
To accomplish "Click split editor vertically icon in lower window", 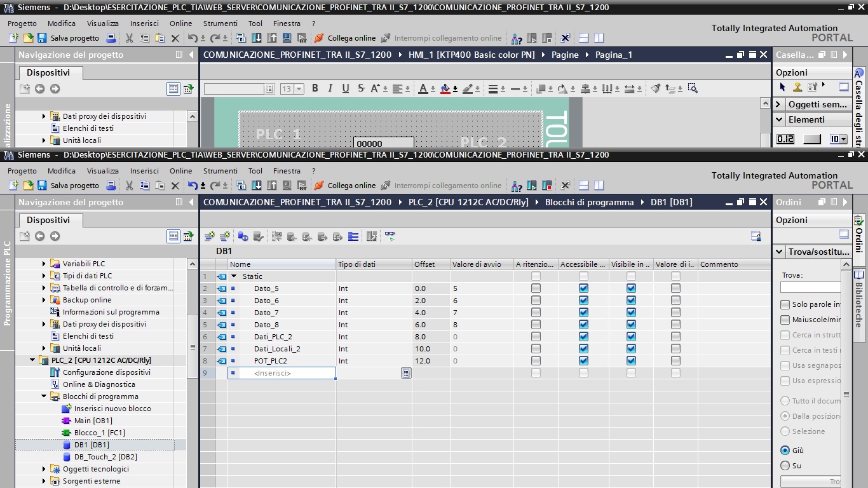I will pyautogui.click(x=599, y=186).
